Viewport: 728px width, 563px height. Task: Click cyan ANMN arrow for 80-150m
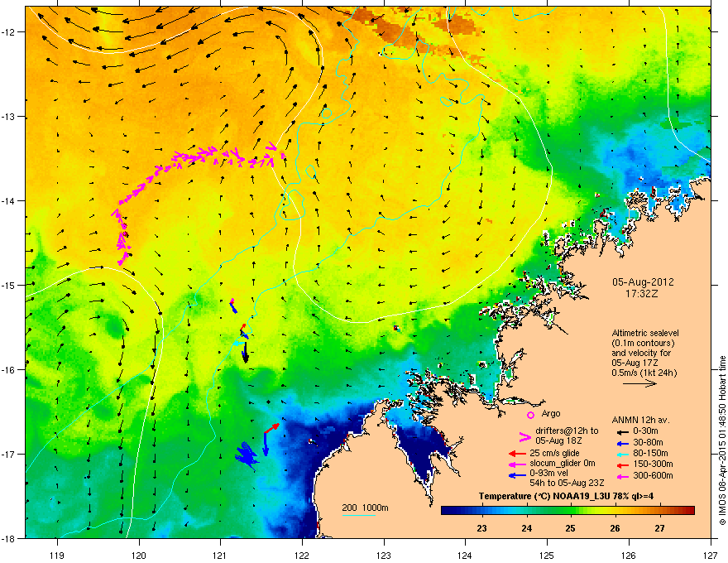[623, 454]
